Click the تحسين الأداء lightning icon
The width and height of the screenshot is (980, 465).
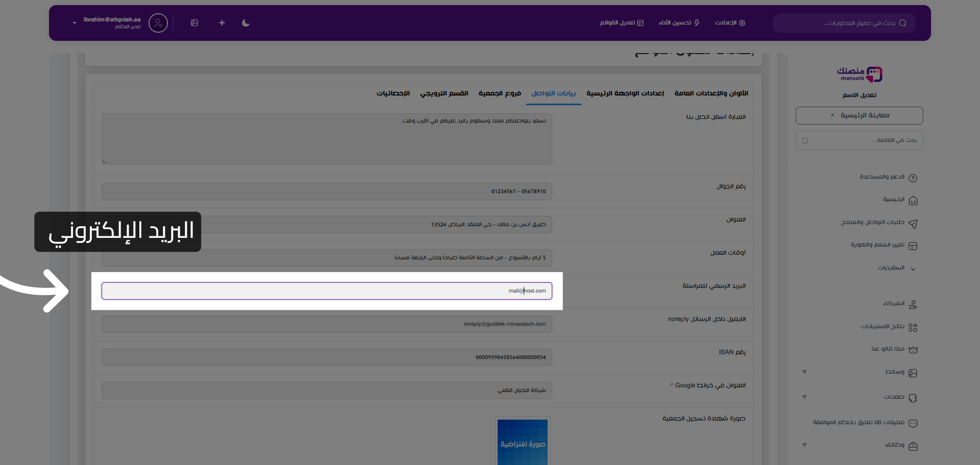697,23
